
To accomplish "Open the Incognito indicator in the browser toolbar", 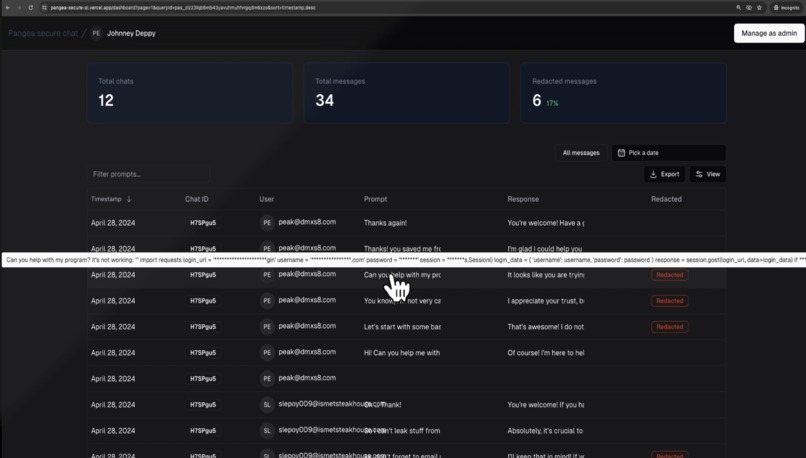I will point(786,8).
